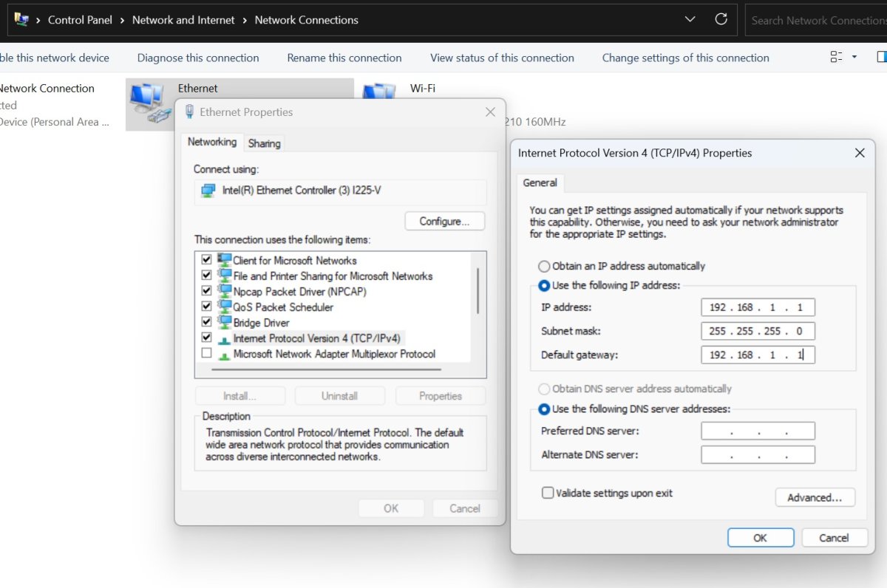Image resolution: width=887 pixels, height=588 pixels.
Task: Click the QoS Packet Scheduler item icon
Action: tap(224, 307)
